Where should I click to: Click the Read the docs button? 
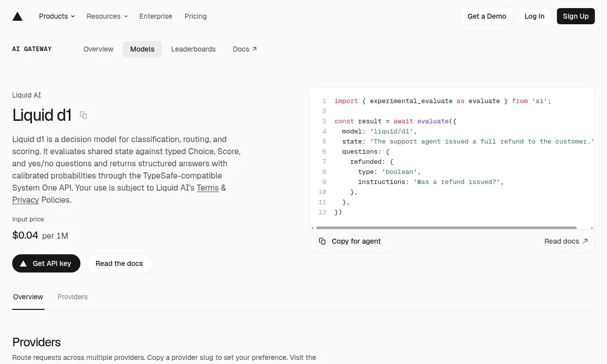point(119,263)
